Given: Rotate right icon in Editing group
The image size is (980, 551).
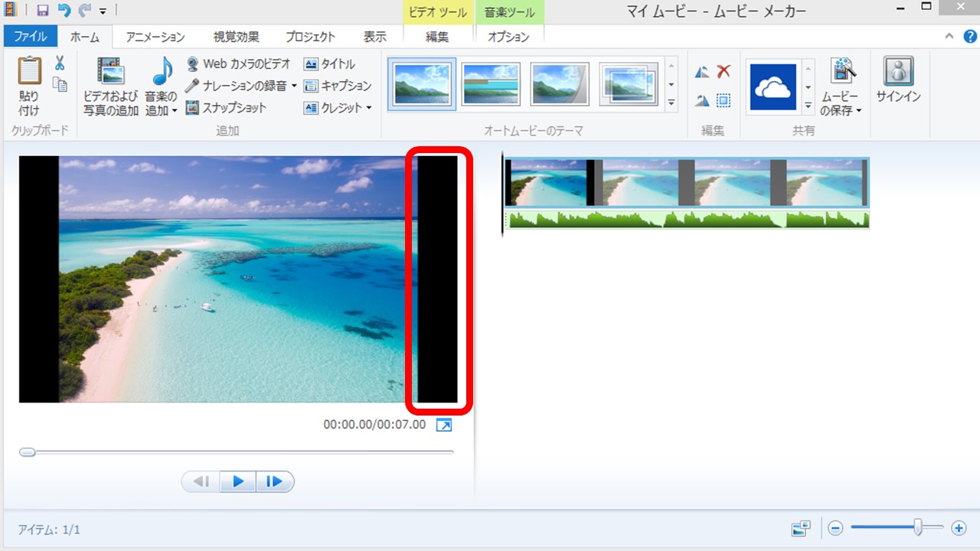Looking at the screenshot, I should coord(702,101).
